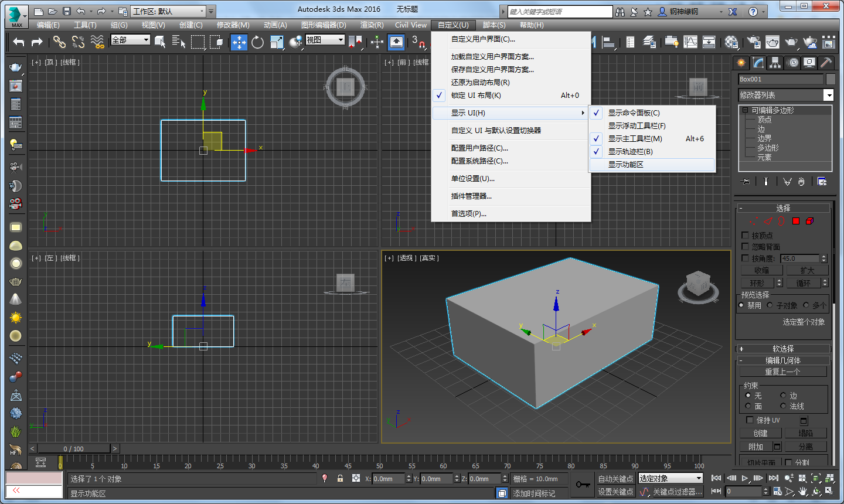This screenshot has width=844, height=504.
Task: Switch to the Display panel tab
Action: click(809, 62)
